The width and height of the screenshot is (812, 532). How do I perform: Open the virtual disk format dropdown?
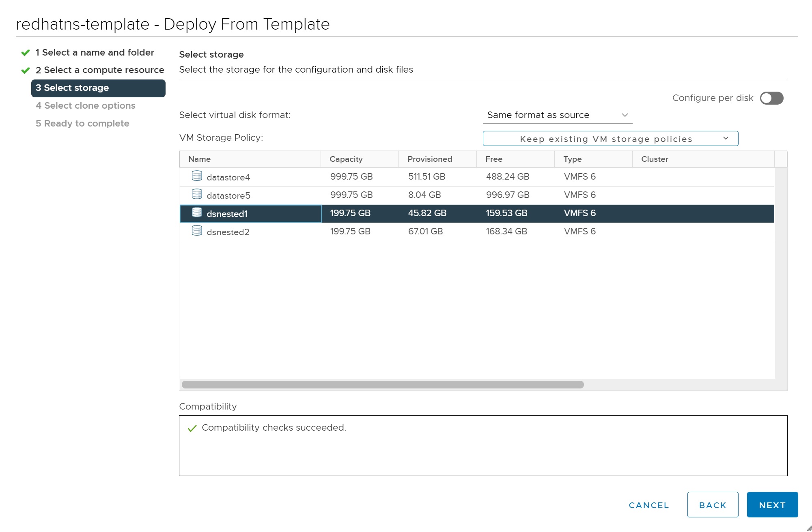pyautogui.click(x=557, y=115)
